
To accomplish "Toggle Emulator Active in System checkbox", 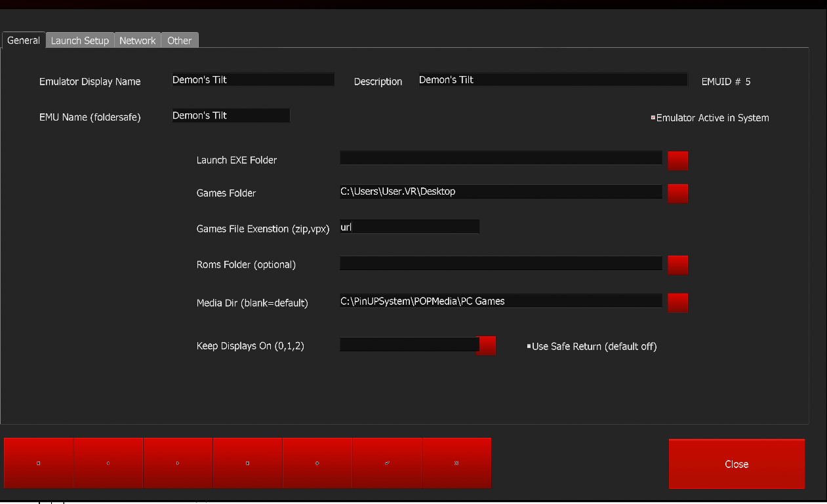I will click(653, 118).
